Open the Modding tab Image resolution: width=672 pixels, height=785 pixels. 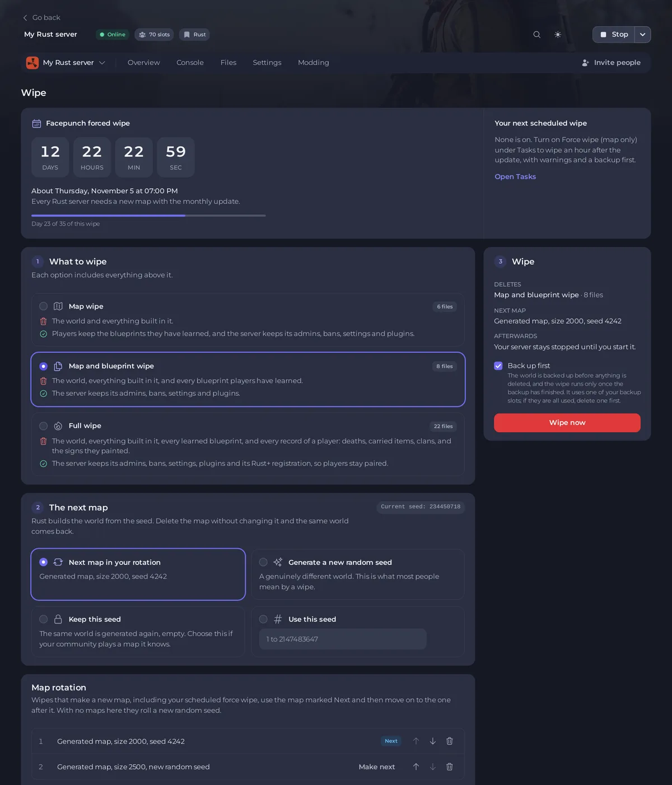(314, 63)
